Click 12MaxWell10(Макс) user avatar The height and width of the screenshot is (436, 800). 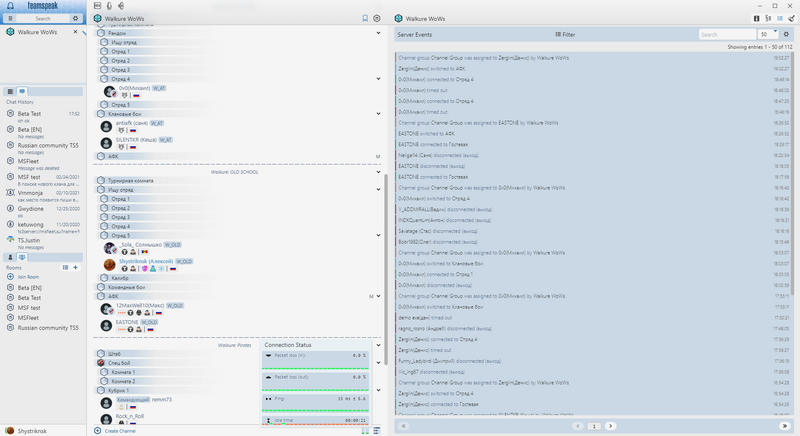click(x=106, y=309)
